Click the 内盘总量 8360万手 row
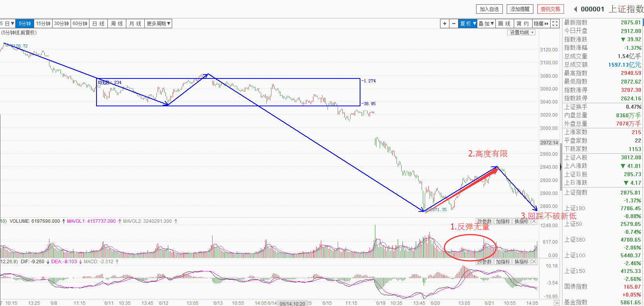 (x=602, y=115)
